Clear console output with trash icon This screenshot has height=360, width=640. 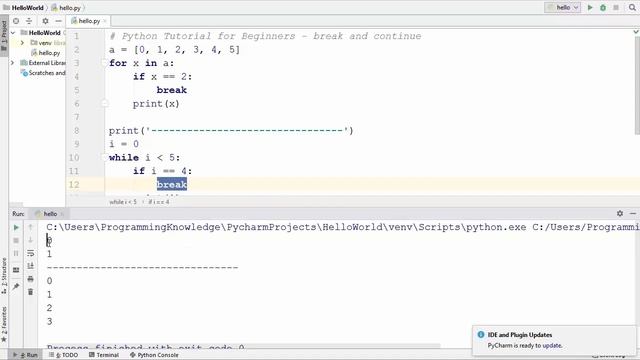tap(31, 292)
